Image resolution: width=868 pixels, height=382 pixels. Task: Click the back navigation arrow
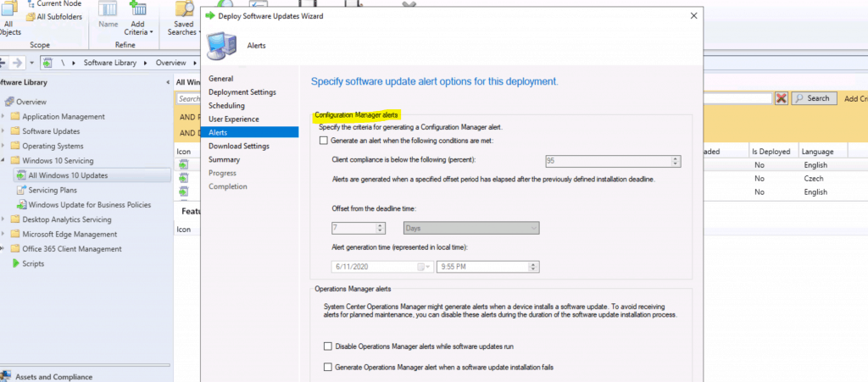(x=3, y=63)
